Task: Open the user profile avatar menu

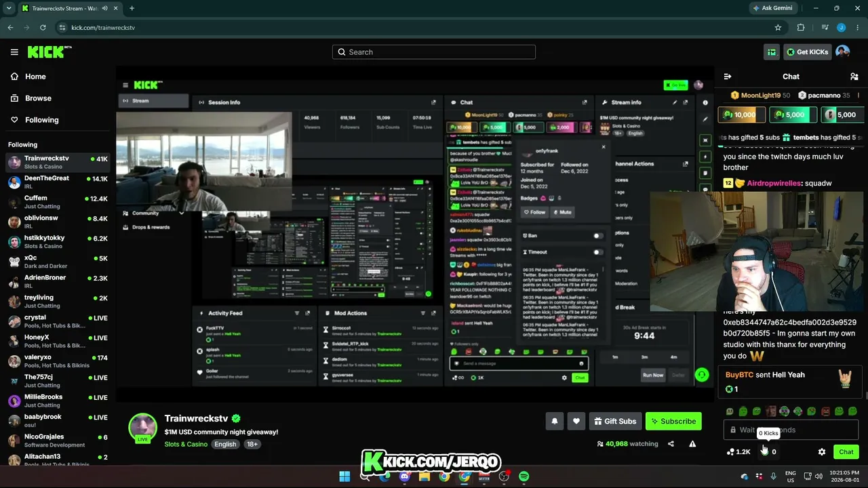Action: 842,52
